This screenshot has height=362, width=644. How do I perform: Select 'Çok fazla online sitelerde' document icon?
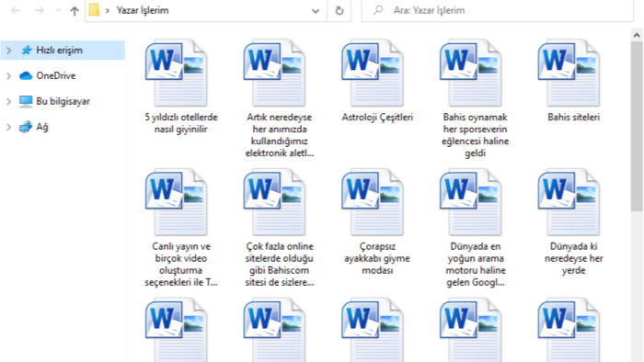click(274, 202)
